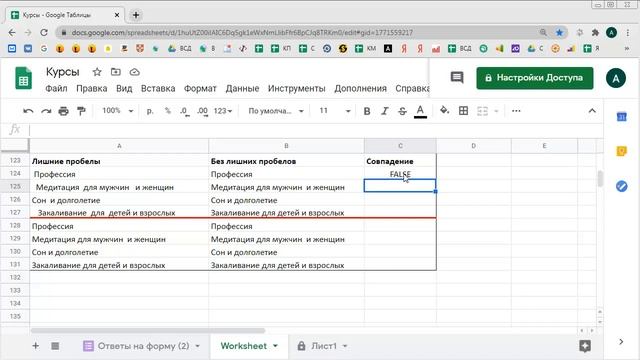Viewport: 640px width, 360px height.
Task: Open the fill color bucket
Action: (444, 111)
